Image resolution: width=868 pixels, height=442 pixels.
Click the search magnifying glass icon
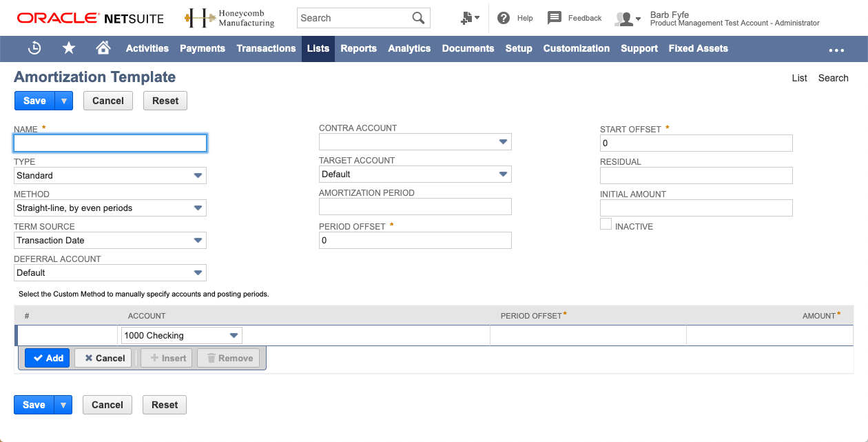coord(418,18)
